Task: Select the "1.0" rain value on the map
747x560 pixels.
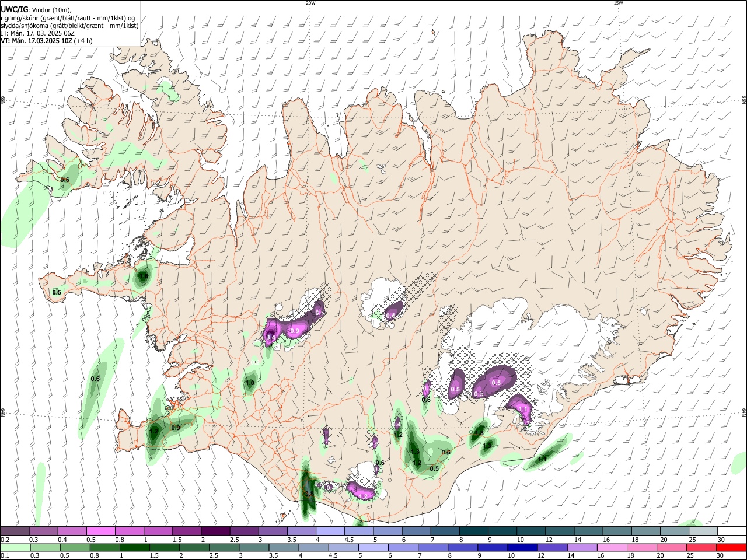Action: [250, 383]
